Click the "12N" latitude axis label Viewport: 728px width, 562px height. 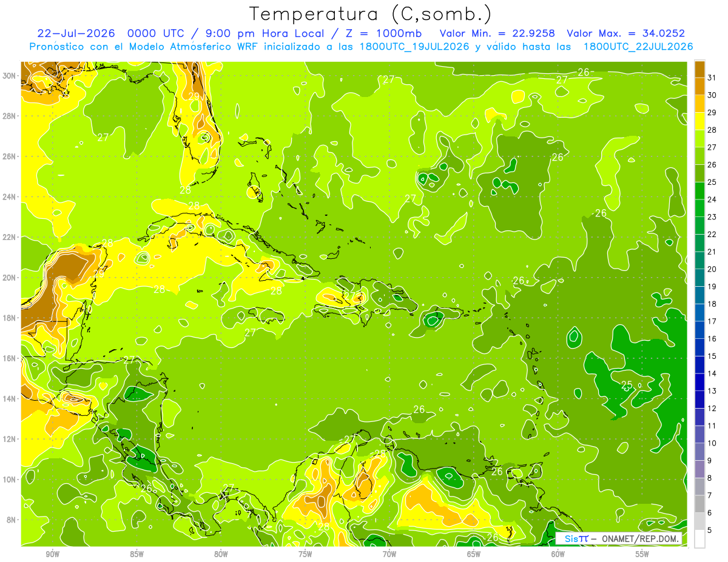(10, 439)
